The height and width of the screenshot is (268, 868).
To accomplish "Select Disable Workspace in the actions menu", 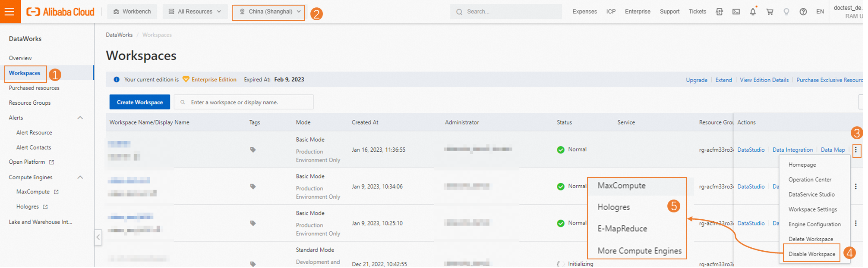I will coord(811,254).
